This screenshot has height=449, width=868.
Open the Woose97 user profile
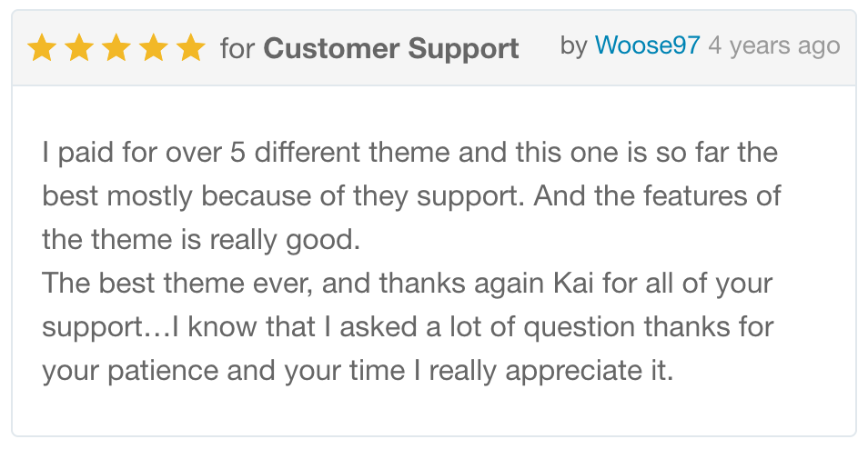647,45
